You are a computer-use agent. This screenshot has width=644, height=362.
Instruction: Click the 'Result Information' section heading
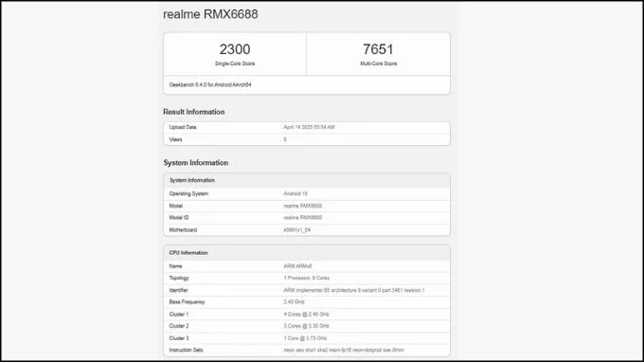(x=194, y=112)
